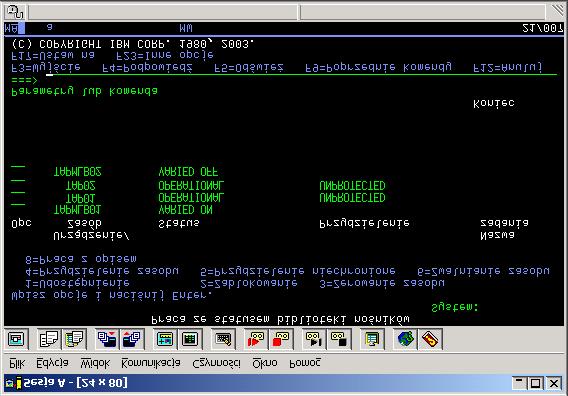Screen dimensions: 568x396
Task: Click UNPROTECTED in the TAP02 row
Action: [x=352, y=186]
